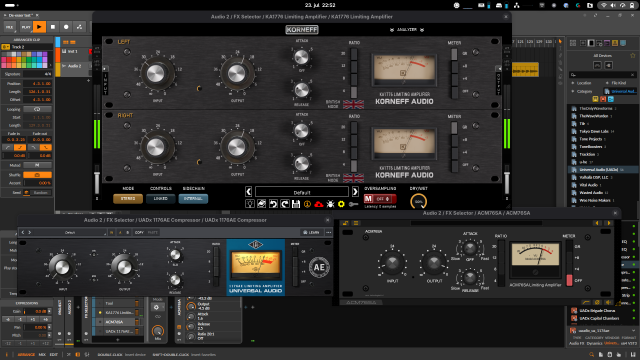This screenshot has height=360, width=640.
Task: Click the KA1776 preset folder icon
Action: (x=262, y=204)
